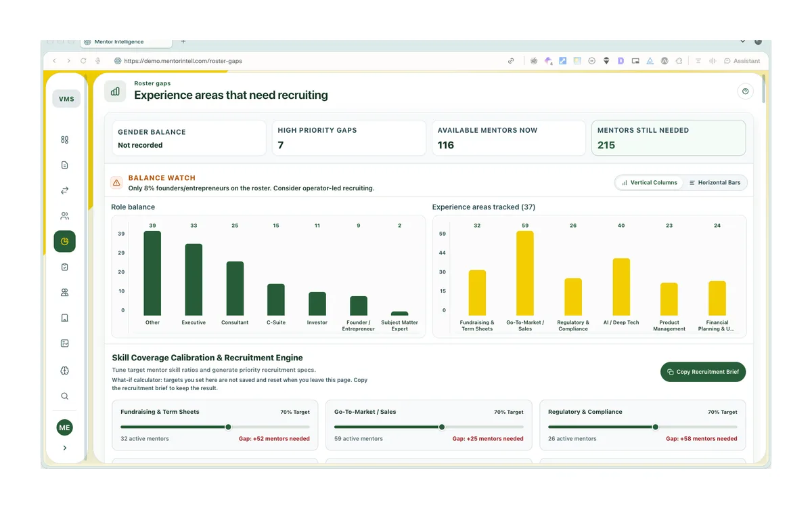Click the Gender Balance stat card
The height and width of the screenshot is (508, 812).
click(x=189, y=138)
